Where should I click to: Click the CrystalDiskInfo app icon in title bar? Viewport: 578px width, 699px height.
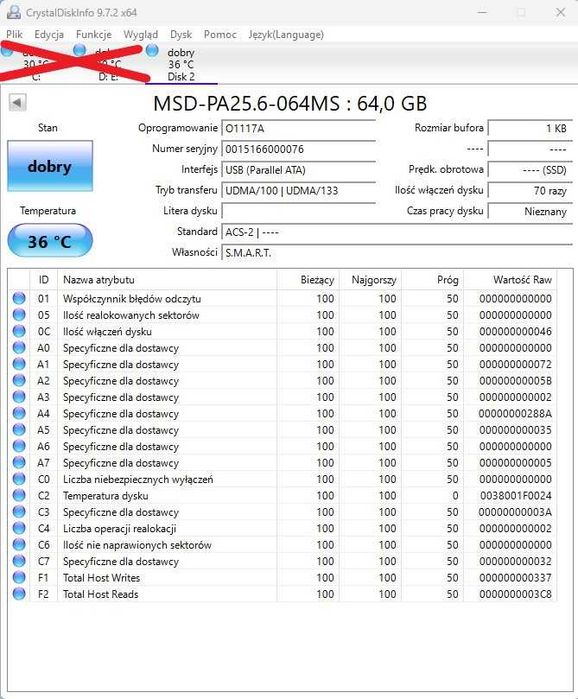14,12
